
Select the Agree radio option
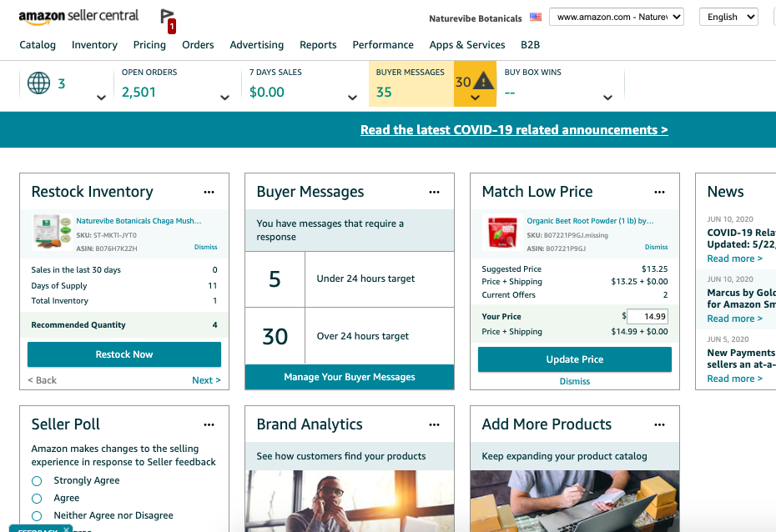point(37,498)
